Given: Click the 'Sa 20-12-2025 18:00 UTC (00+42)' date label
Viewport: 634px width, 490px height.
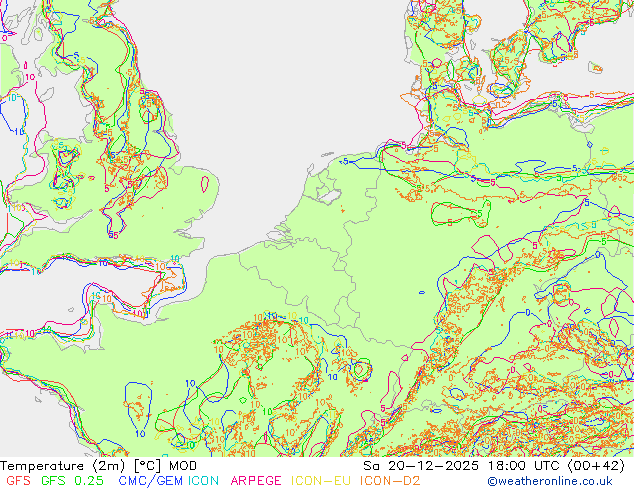Looking at the screenshot, I should 494,466.
